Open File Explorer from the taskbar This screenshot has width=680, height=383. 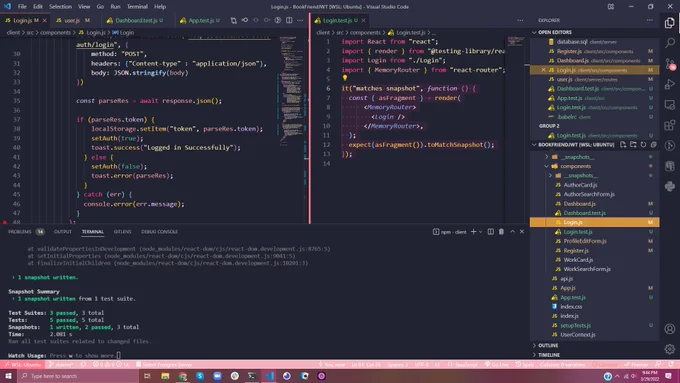click(165, 376)
